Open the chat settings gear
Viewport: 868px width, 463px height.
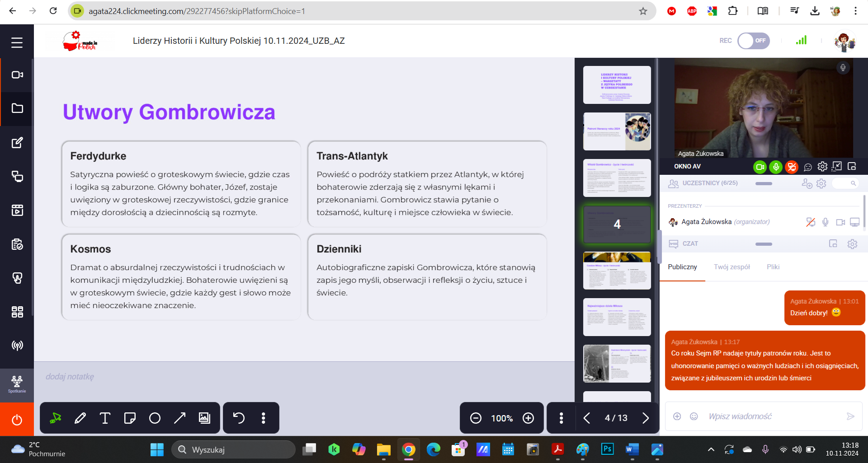(852, 244)
